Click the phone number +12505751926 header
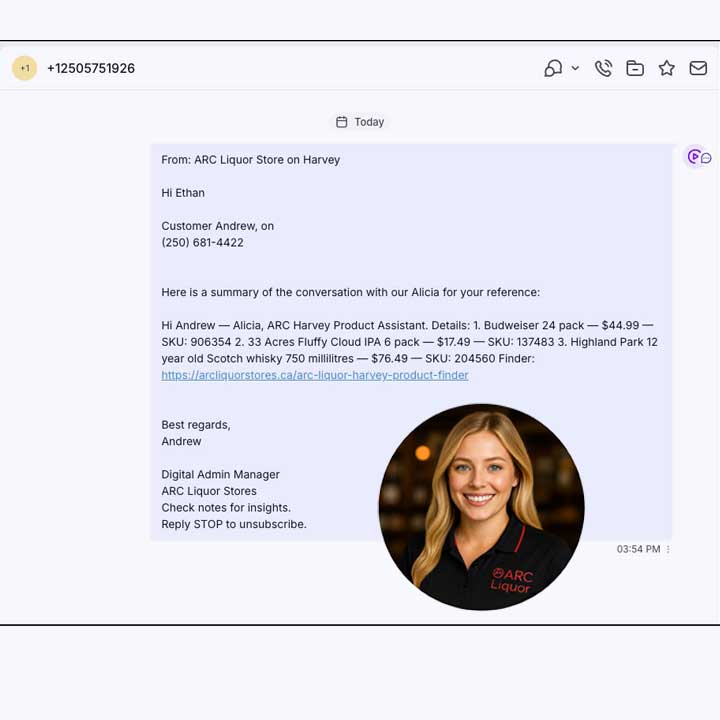 click(91, 68)
